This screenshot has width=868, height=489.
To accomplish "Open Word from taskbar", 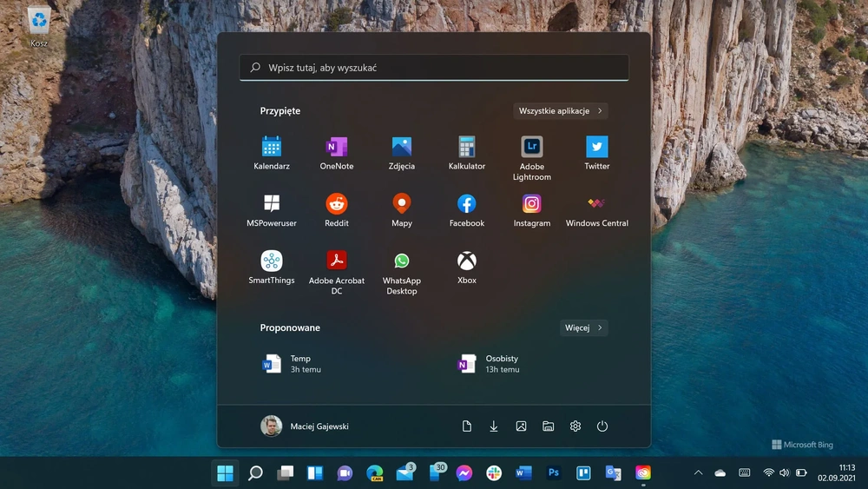I will point(523,473).
